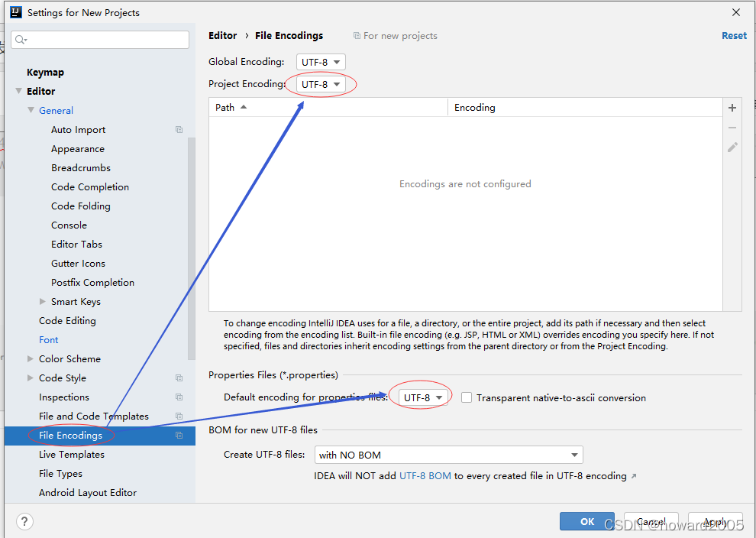Viewport: 756px width, 538px height.
Task: Select Font in settings tree
Action: pos(49,339)
